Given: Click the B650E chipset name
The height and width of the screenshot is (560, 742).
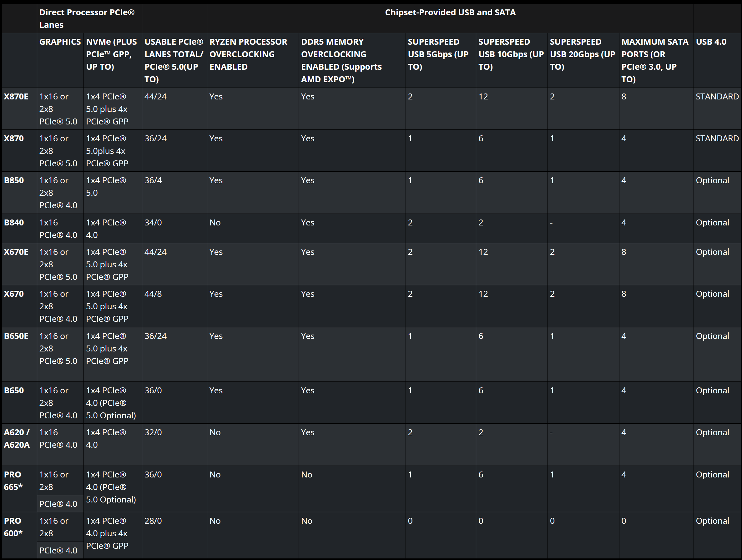Looking at the screenshot, I should [16, 336].
